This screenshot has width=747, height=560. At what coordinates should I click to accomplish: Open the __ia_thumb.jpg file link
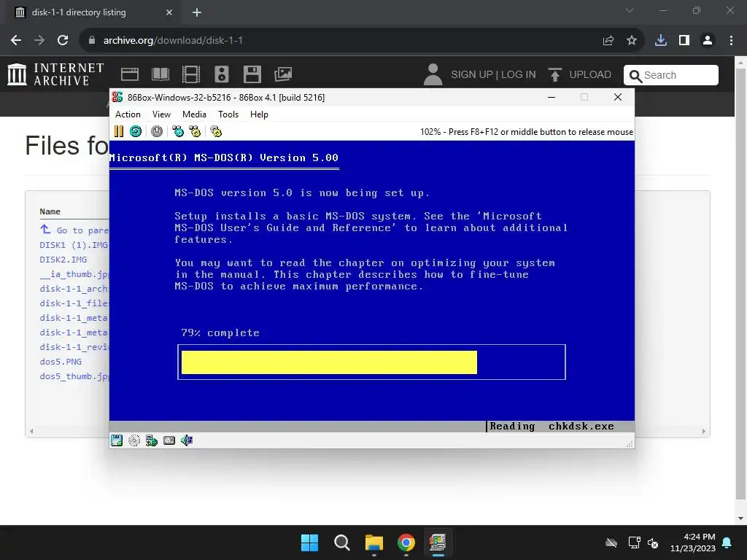[74, 274]
